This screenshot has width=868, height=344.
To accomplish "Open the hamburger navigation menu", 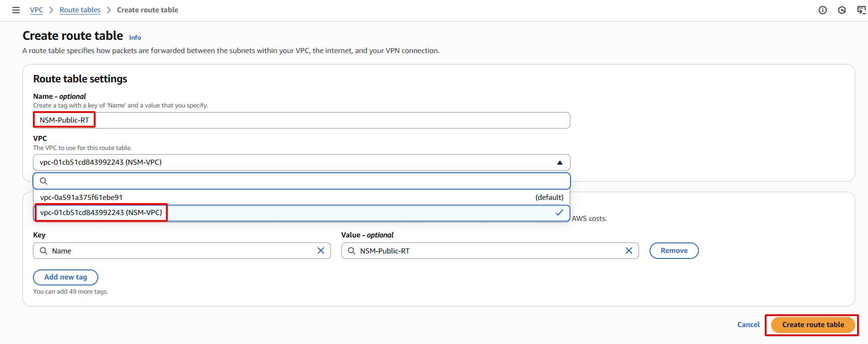I will tap(16, 10).
